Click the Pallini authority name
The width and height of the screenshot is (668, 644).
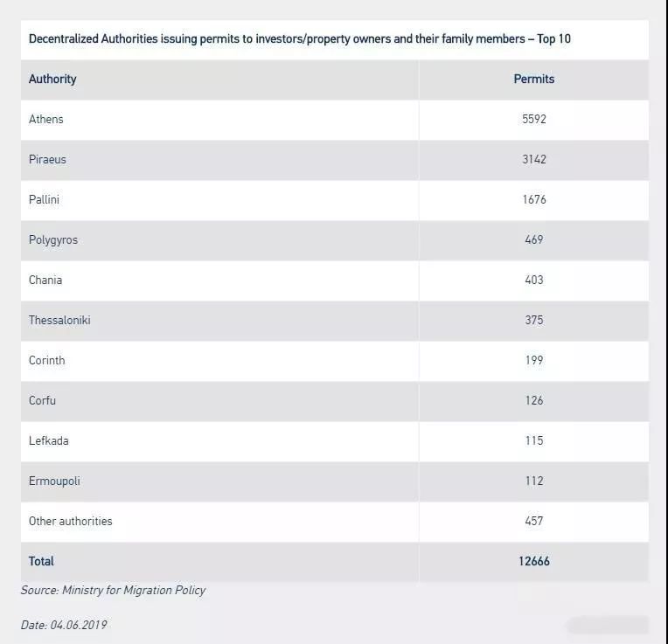(x=44, y=199)
